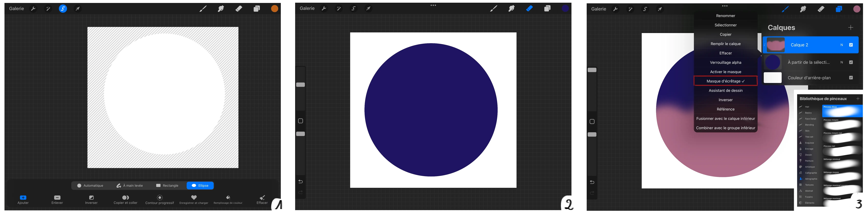Select the blue highlighted Eraser tool
868x215 pixels.
pos(529,8)
